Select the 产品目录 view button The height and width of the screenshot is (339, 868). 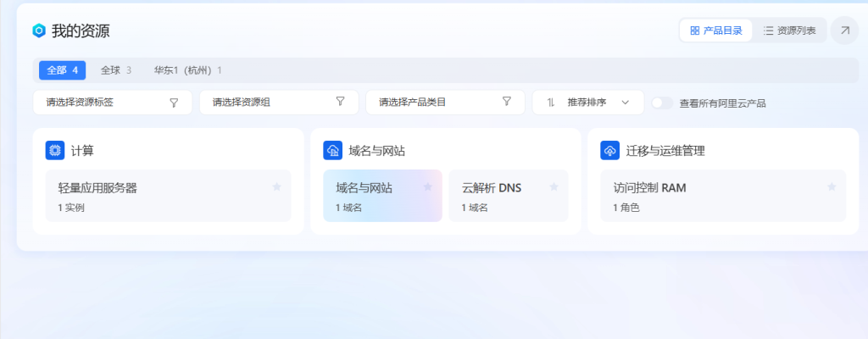coord(715,31)
